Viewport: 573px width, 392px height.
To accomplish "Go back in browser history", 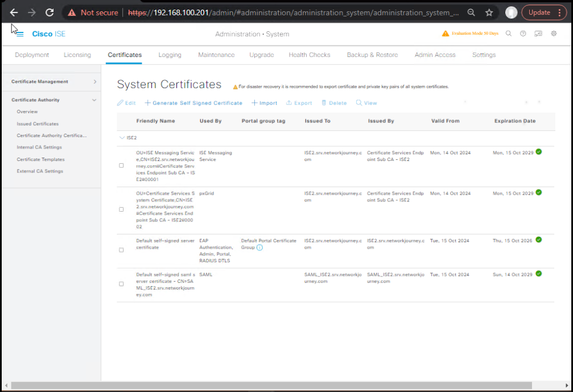I will pyautogui.click(x=14, y=13).
